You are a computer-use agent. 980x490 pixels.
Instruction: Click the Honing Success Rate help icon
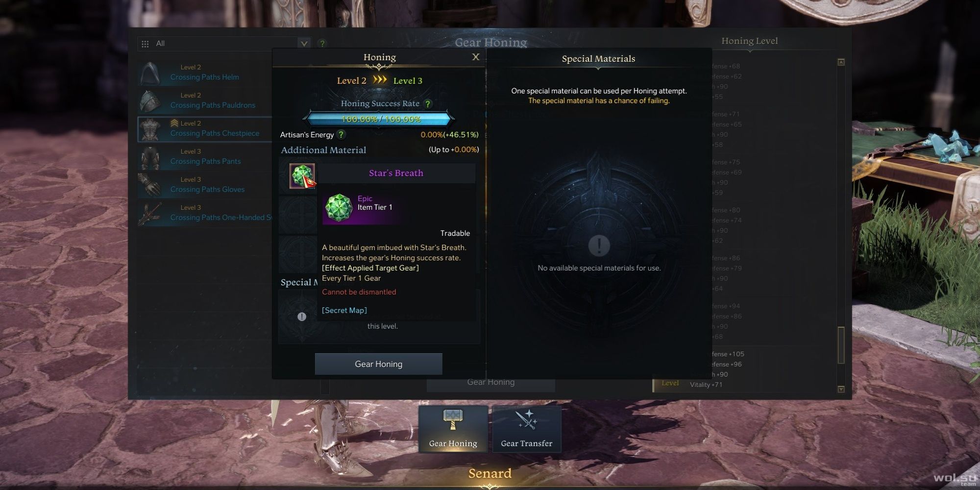(428, 104)
